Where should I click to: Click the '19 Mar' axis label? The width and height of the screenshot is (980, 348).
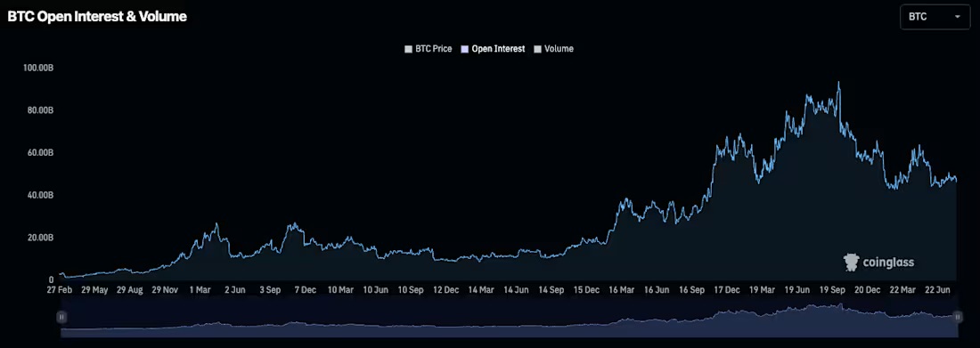(764, 290)
